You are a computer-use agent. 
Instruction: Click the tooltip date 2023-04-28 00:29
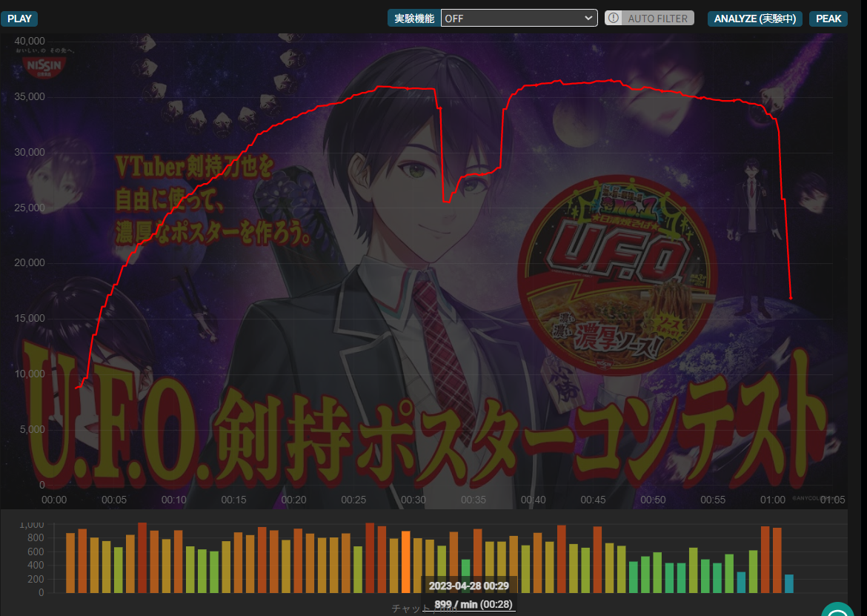pos(469,586)
